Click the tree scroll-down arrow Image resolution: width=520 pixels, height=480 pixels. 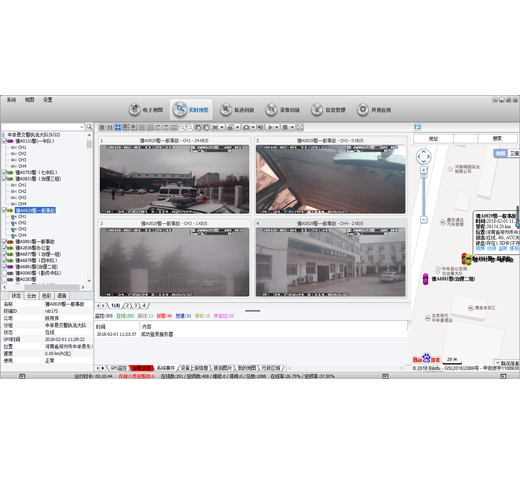[x=89, y=281]
